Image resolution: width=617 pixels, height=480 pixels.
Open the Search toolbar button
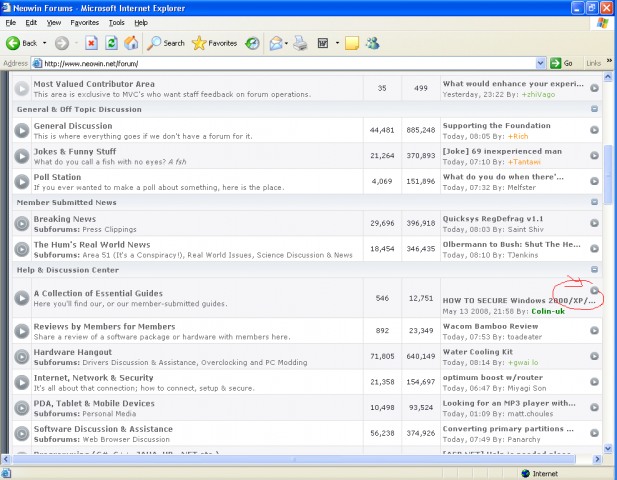click(x=166, y=43)
